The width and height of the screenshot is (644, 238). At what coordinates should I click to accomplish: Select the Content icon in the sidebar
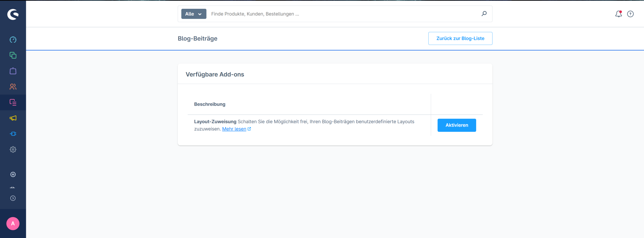(x=13, y=102)
